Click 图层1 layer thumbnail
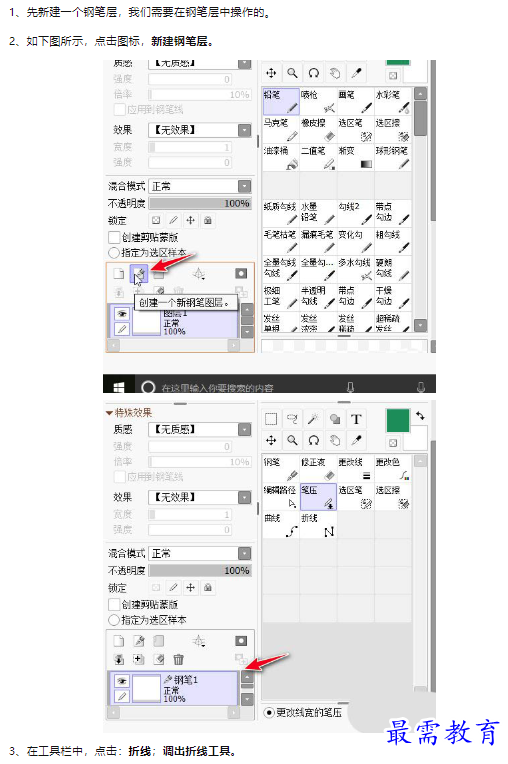 (x=147, y=322)
